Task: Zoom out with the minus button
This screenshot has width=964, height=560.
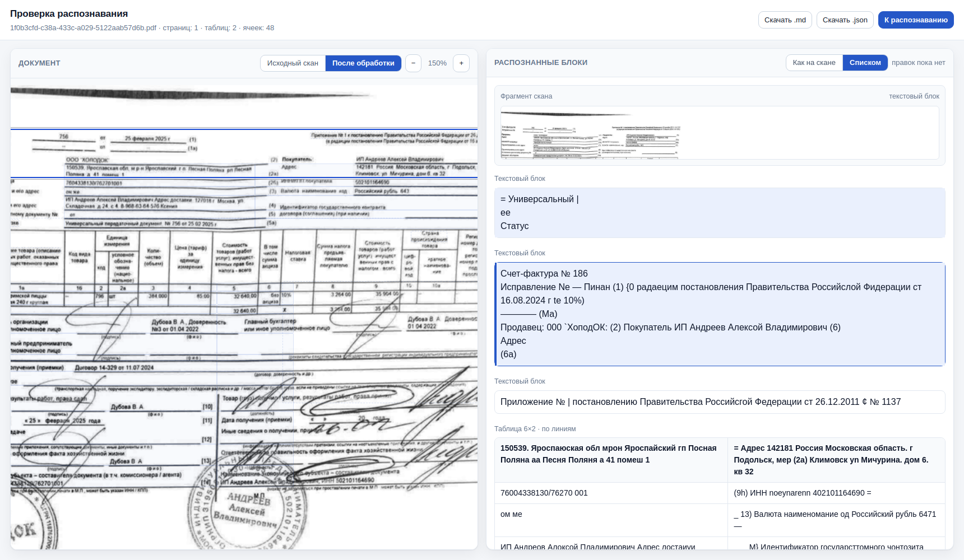Action: click(x=413, y=63)
